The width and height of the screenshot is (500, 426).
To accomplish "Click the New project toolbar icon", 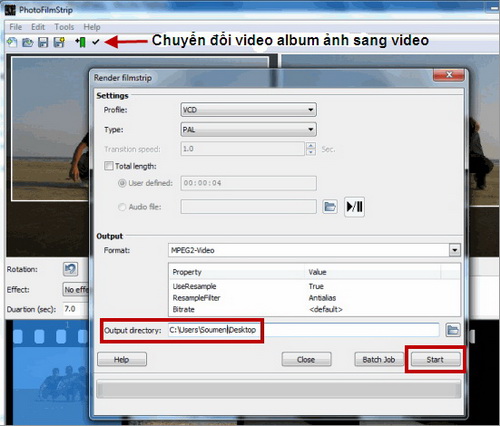I will coord(12,42).
